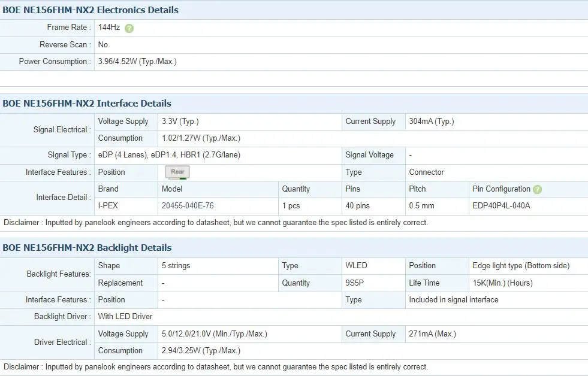588x376 pixels.
Task: Click the BOE NE156FHM-NX2 Electronics Details heading
Action: (91, 10)
